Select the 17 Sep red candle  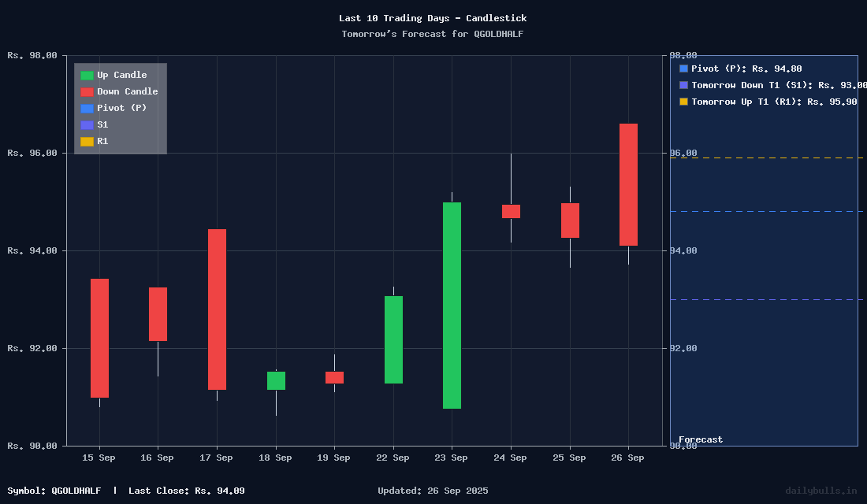(217, 309)
